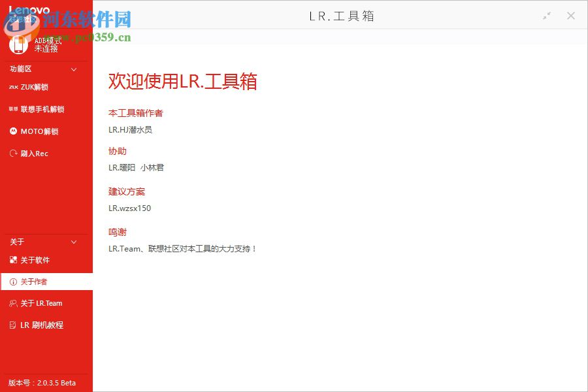Collapse the 功能区 section chevron
588x392 pixels.
coord(73,69)
